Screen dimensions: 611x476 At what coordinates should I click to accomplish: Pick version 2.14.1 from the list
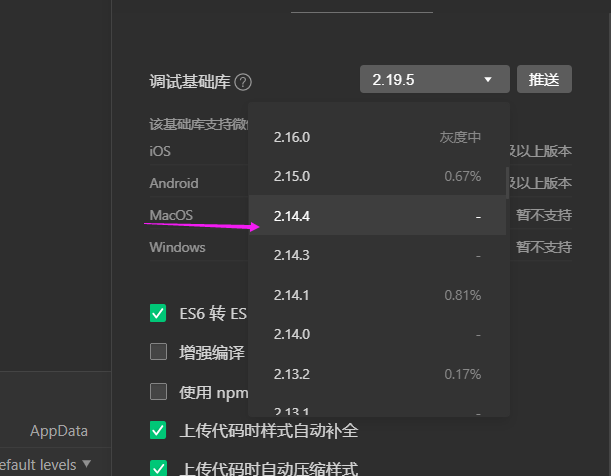[377, 295]
